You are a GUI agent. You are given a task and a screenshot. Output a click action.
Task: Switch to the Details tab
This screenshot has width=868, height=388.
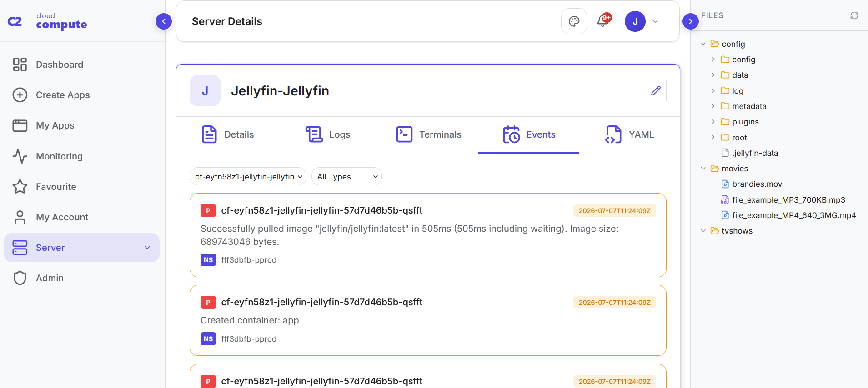[228, 134]
